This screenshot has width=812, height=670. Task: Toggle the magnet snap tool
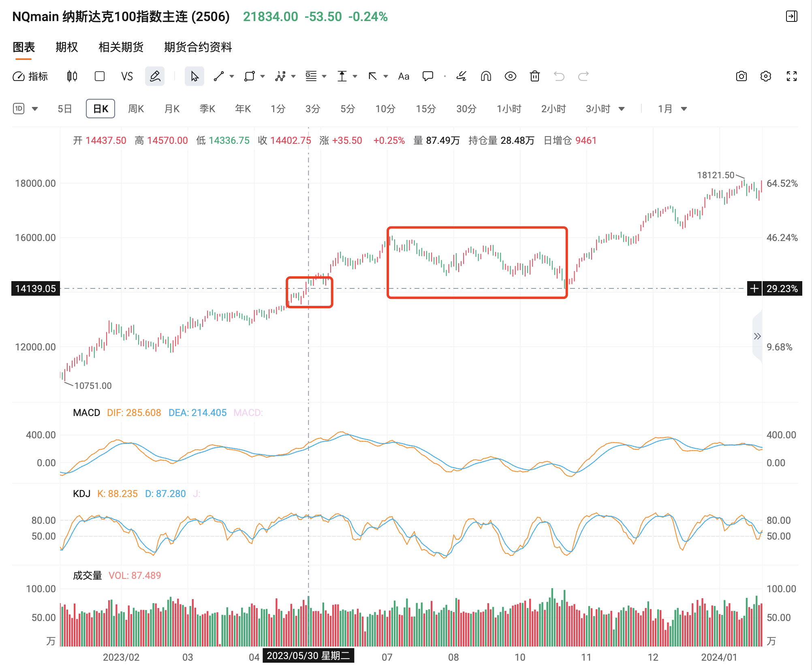pos(486,76)
